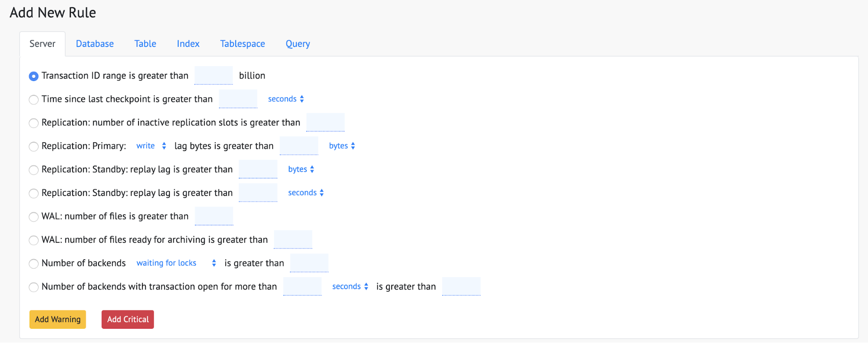
Task: Go to the Tablespace tab
Action: click(x=242, y=44)
